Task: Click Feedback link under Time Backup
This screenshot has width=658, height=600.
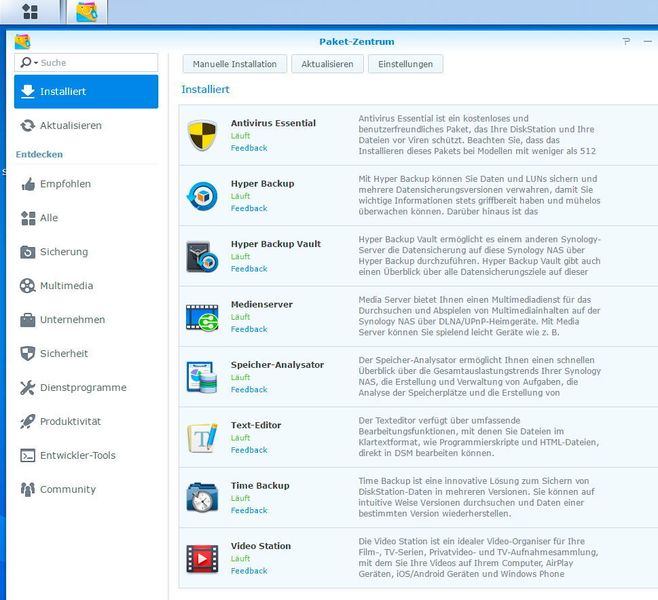Action: (x=249, y=511)
